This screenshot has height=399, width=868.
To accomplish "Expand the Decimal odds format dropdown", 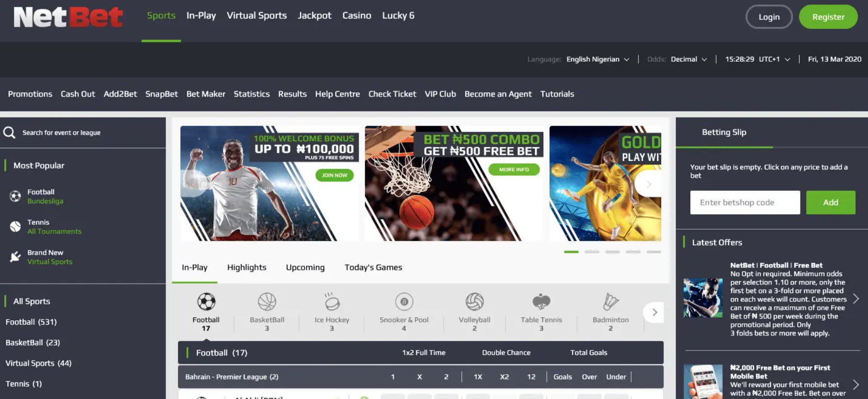I will tap(688, 59).
